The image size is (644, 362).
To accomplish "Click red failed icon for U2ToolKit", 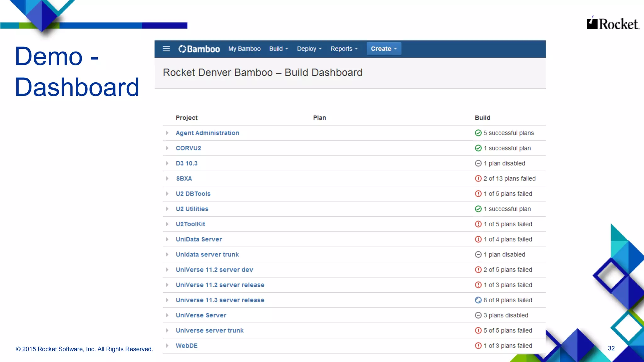I will pos(478,224).
